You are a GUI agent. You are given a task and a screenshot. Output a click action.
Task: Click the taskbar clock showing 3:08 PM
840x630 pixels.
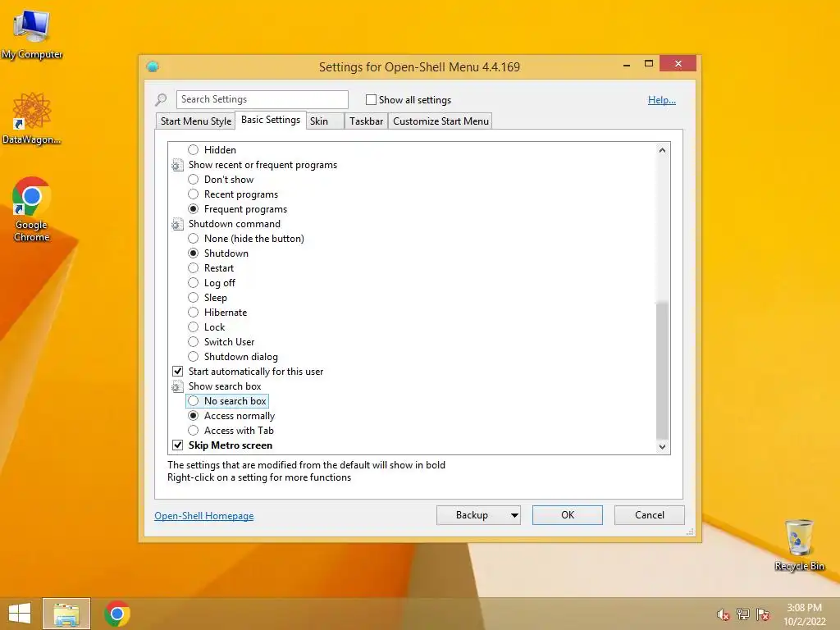coord(804,614)
